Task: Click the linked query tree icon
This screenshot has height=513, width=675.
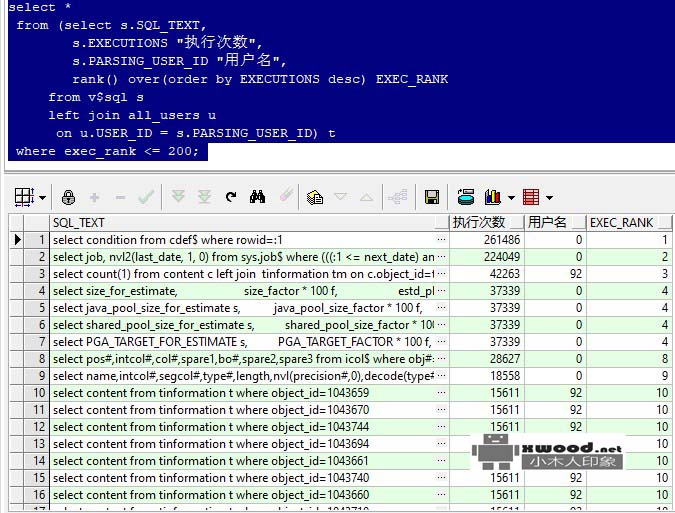Action: [x=398, y=197]
